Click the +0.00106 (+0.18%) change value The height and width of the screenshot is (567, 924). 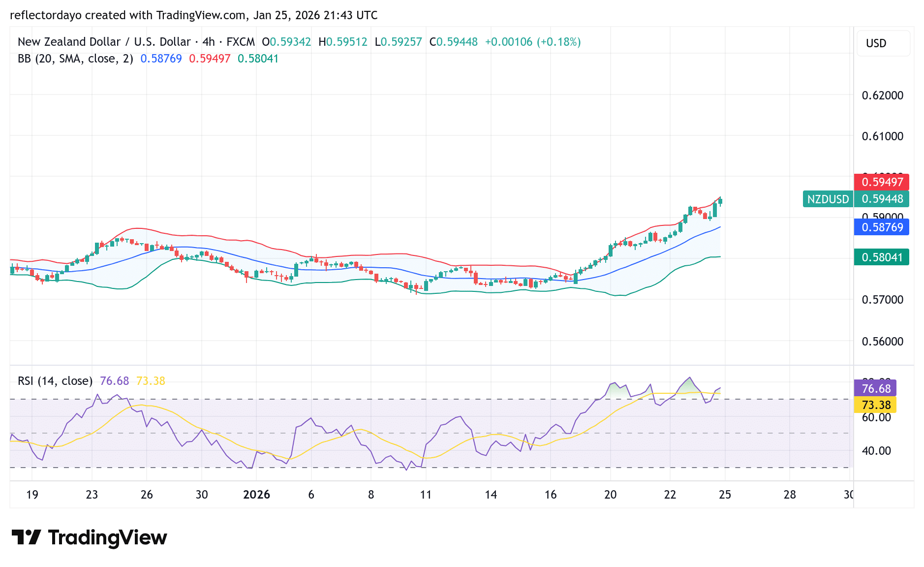pyautogui.click(x=532, y=42)
